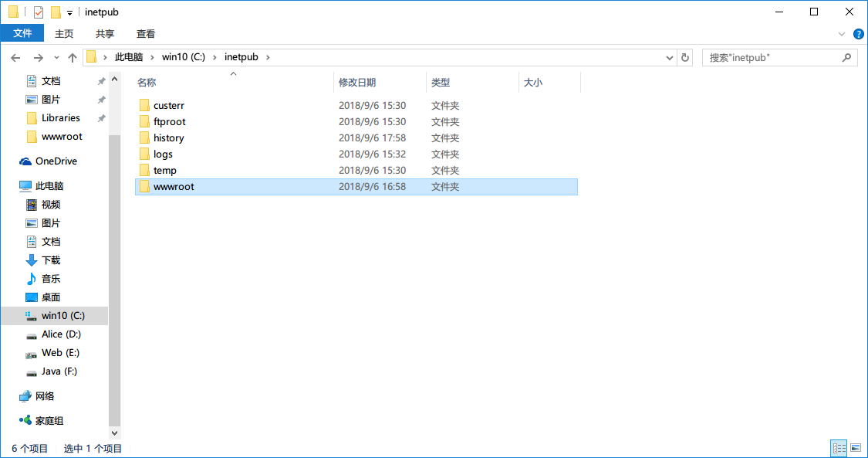Navigate to 此电脑 via the breadcrumb
The image size is (868, 458).
tap(128, 56)
